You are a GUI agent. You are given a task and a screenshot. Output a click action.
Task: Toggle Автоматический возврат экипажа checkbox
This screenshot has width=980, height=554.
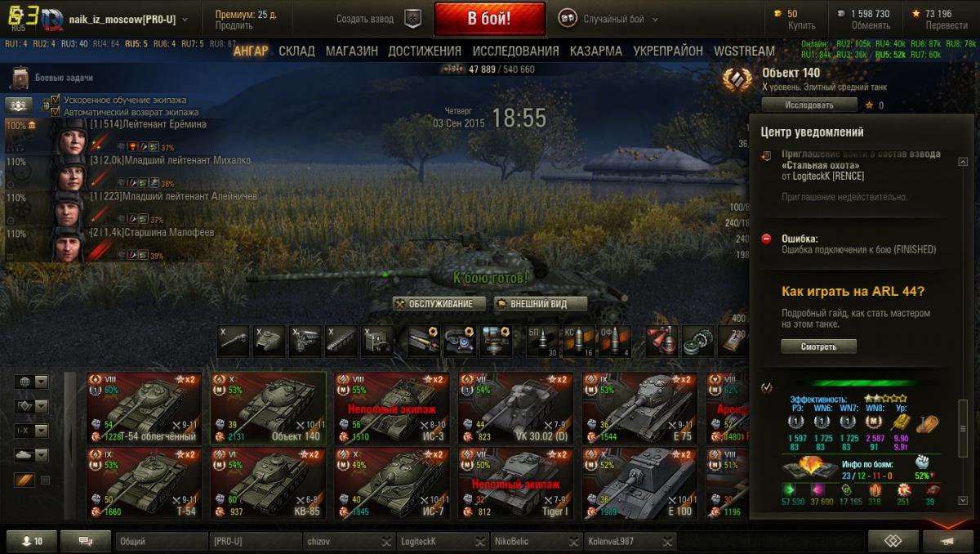56,111
